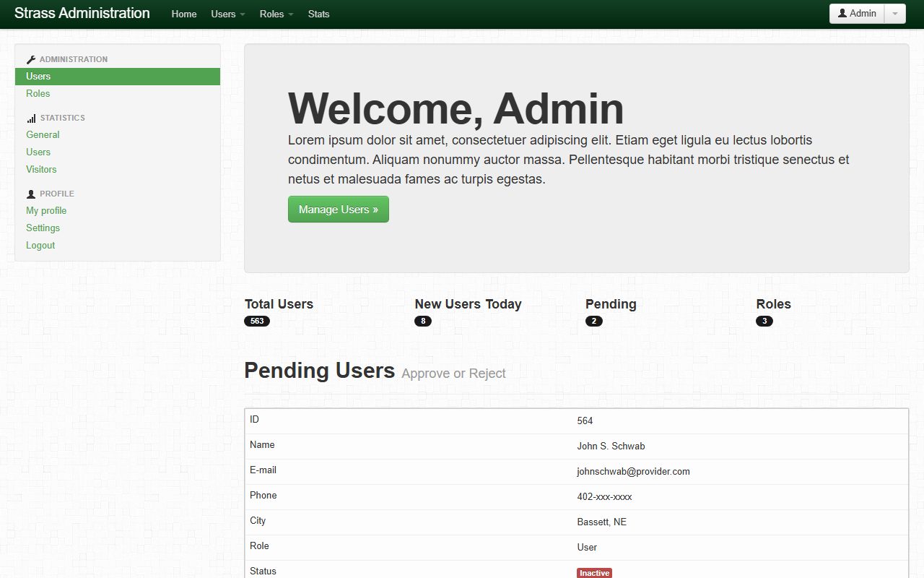
Task: Open Settings in the sidebar
Action: [x=43, y=228]
